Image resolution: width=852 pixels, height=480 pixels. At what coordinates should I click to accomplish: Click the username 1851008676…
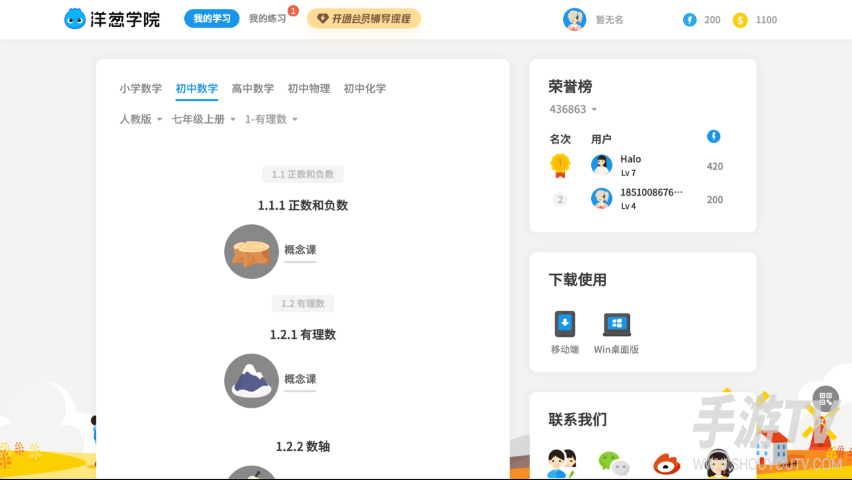tap(651, 192)
